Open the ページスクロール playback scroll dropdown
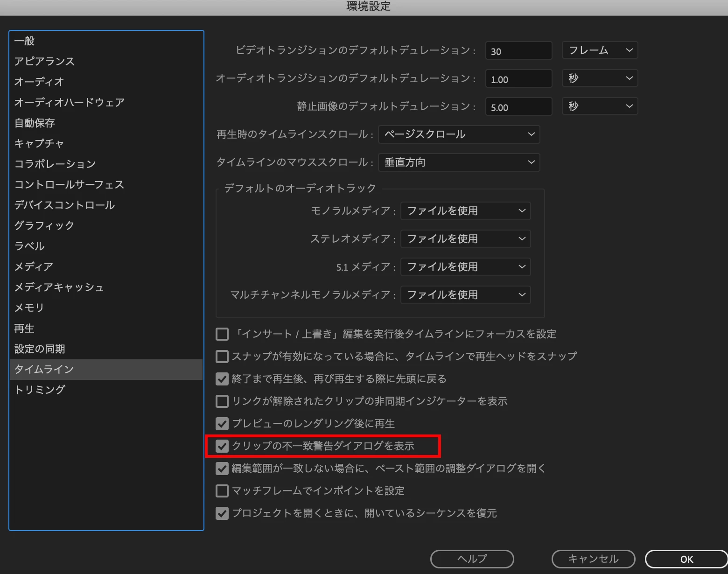Screen dimensions: 728x574 (459, 134)
